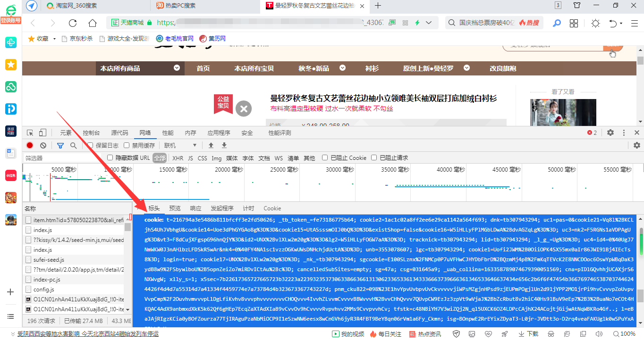Expand the 本店所有商品 dropdown chevron
Screen dimensions: 644x340
[177, 68]
